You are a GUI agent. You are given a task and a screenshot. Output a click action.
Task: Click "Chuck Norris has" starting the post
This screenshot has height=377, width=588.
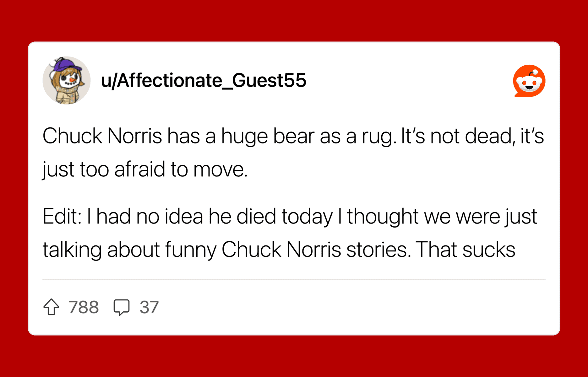121,137
